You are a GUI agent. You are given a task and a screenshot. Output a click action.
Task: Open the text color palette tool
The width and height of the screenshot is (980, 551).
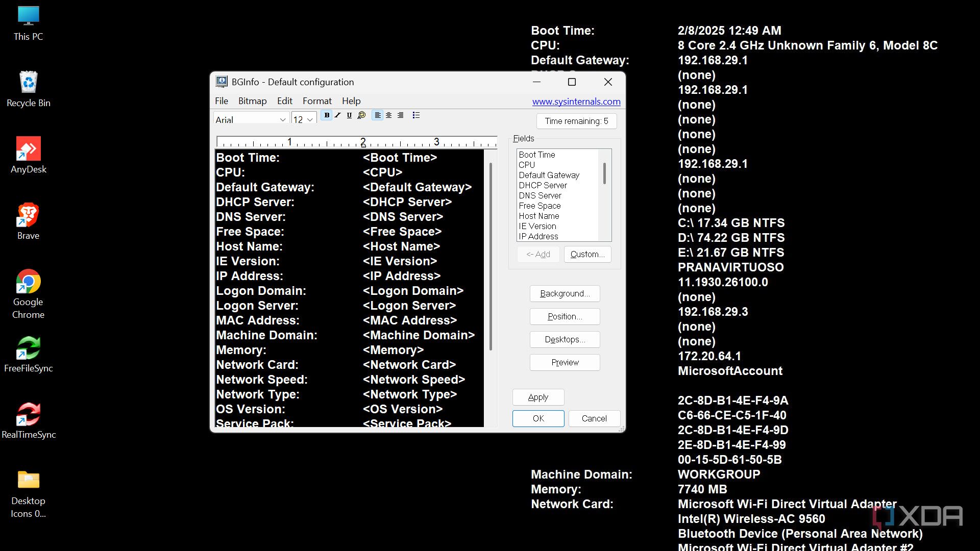[361, 115]
